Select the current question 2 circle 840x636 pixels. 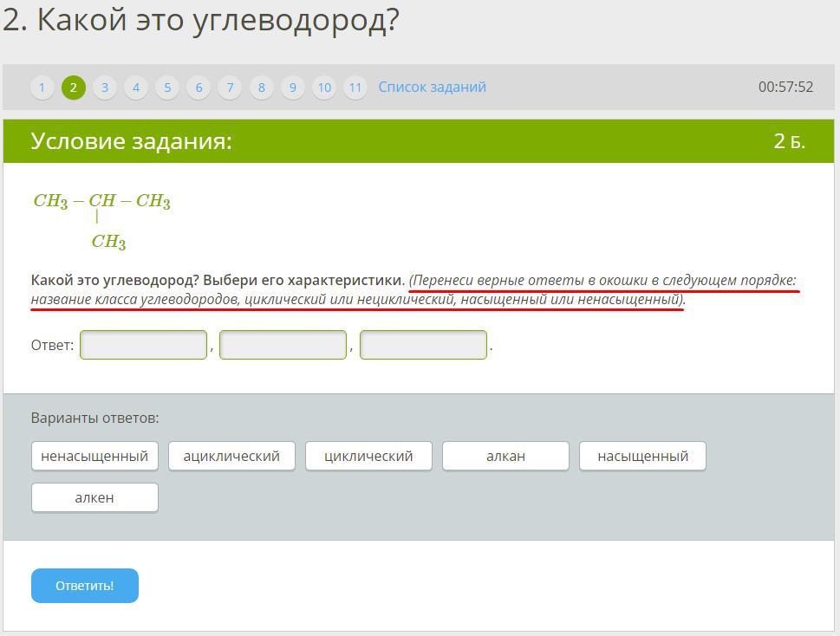pyautogui.click(x=74, y=88)
